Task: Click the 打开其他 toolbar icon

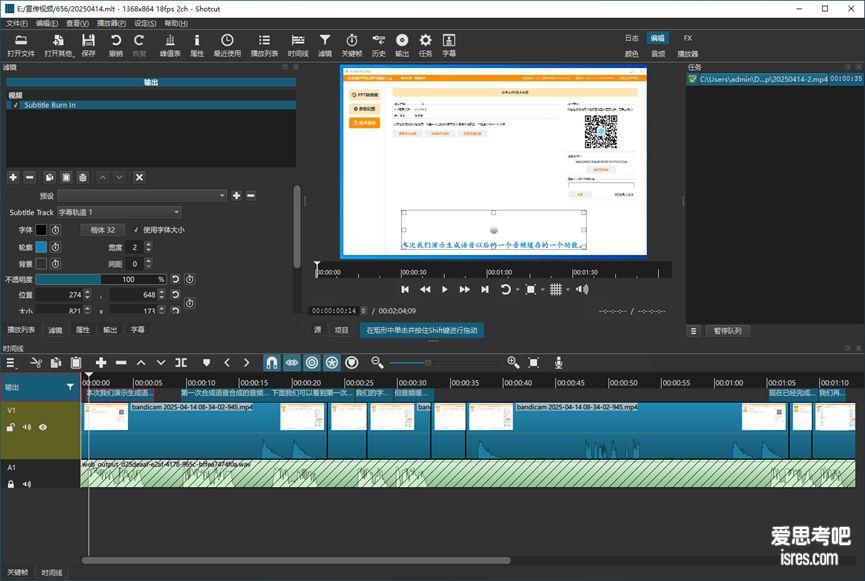Action: point(59,45)
